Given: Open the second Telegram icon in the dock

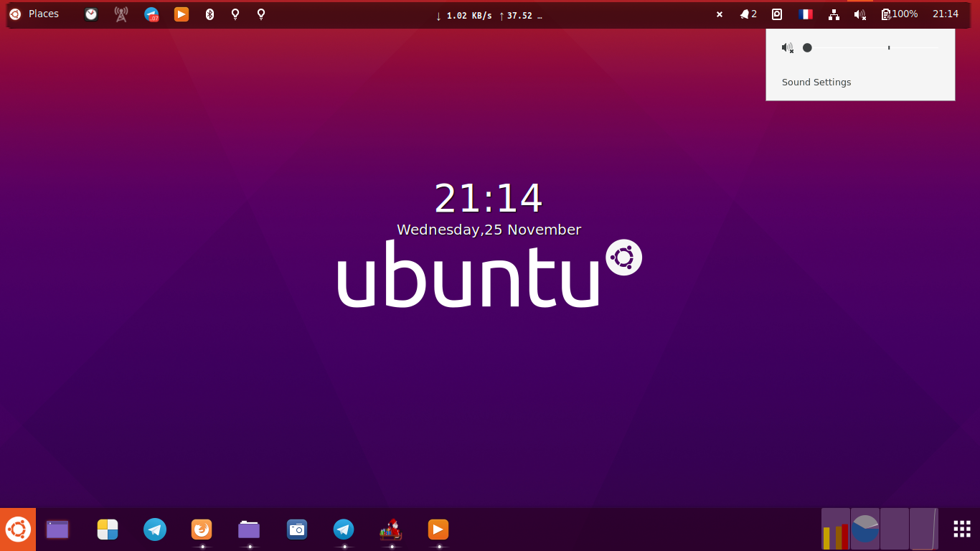Looking at the screenshot, I should tap(344, 529).
